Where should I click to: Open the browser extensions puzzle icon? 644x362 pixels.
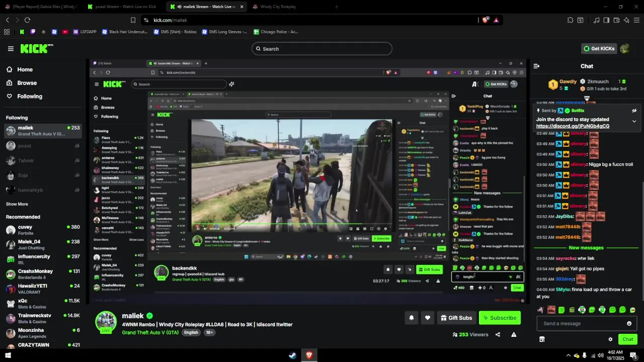[x=570, y=20]
